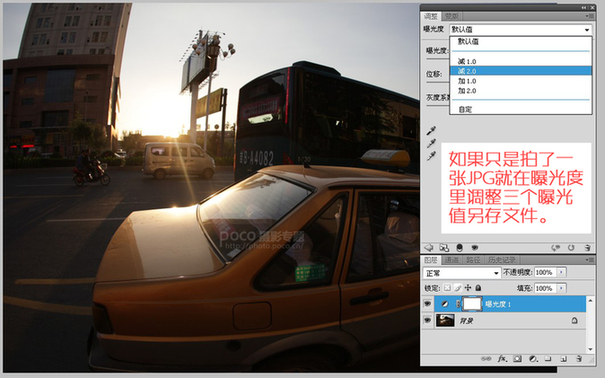605x378 pixels.
Task: Expand the 填充 fill slider arrow
Action: tap(561, 288)
